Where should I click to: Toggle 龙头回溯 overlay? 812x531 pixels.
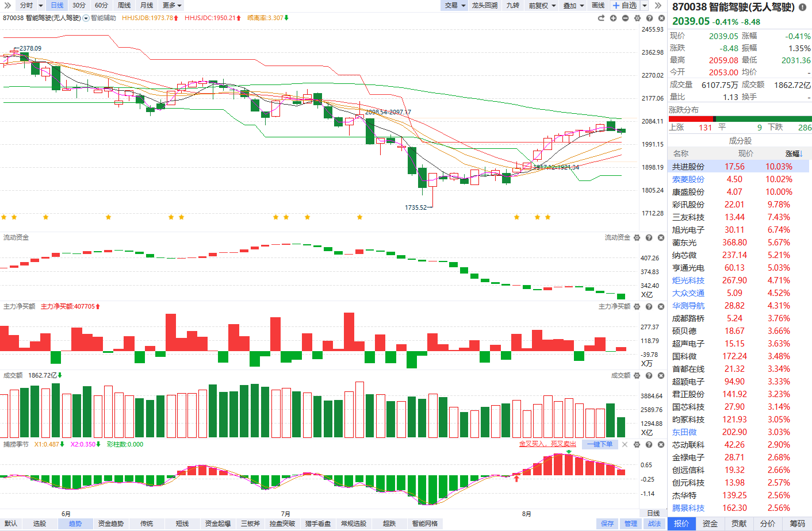point(485,5)
